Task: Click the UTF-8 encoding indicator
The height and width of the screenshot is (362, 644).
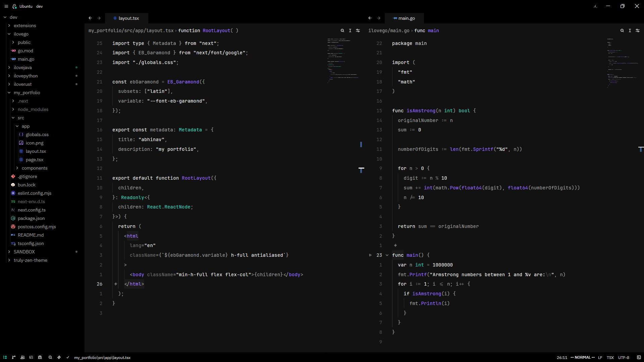Action: point(624,358)
